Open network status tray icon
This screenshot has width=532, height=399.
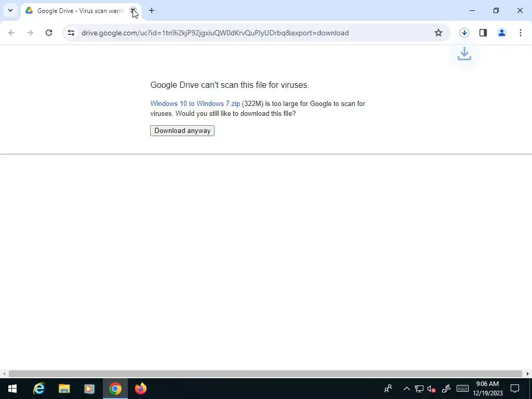tap(419, 389)
